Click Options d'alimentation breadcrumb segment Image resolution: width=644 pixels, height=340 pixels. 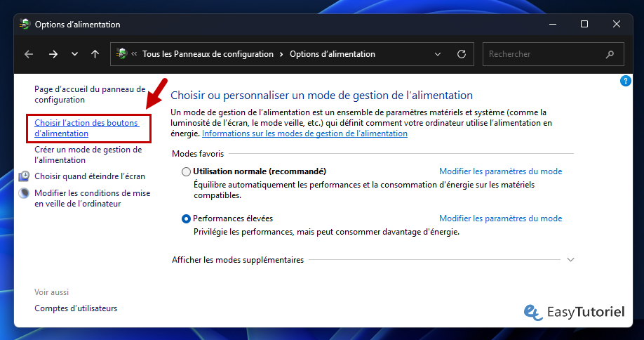click(x=333, y=54)
